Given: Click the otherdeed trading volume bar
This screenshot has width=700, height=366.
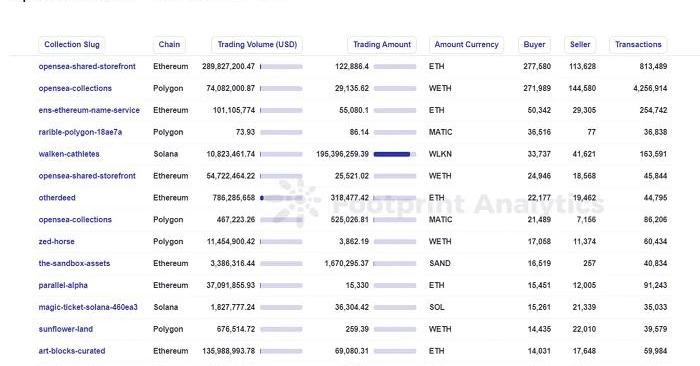Looking at the screenshot, I should coord(281,198).
